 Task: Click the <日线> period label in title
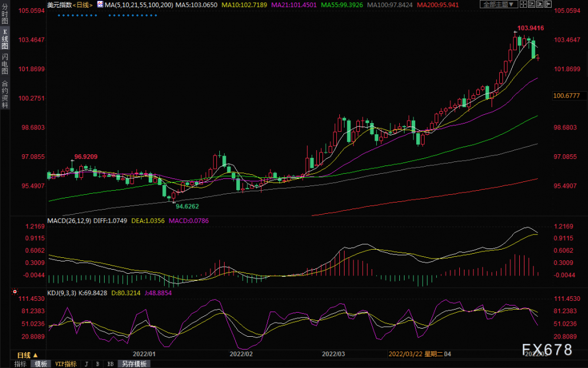pyautogui.click(x=82, y=5)
